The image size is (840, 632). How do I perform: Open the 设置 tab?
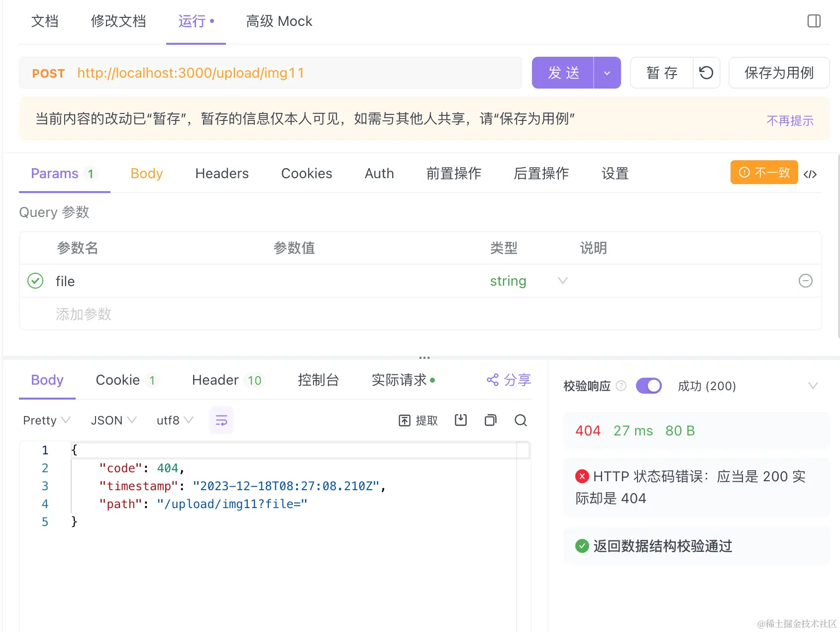[615, 174]
